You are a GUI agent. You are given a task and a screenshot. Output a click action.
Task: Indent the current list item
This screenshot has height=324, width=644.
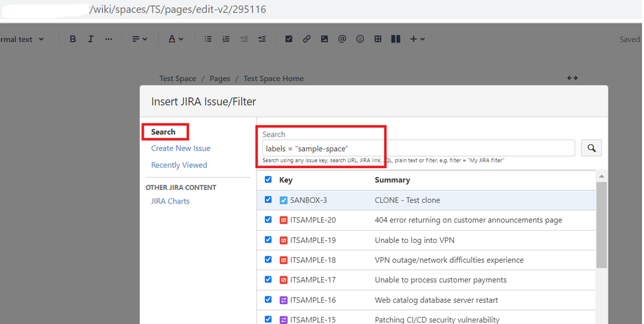(262, 39)
